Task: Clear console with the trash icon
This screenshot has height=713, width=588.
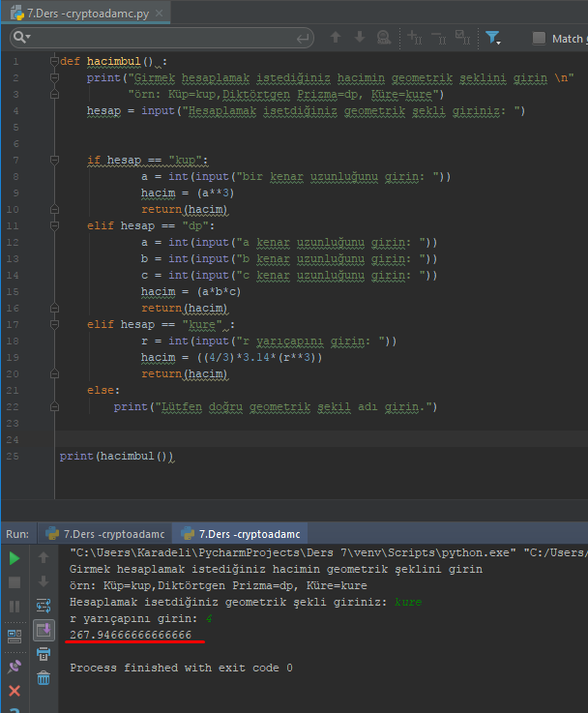Action: click(44, 678)
